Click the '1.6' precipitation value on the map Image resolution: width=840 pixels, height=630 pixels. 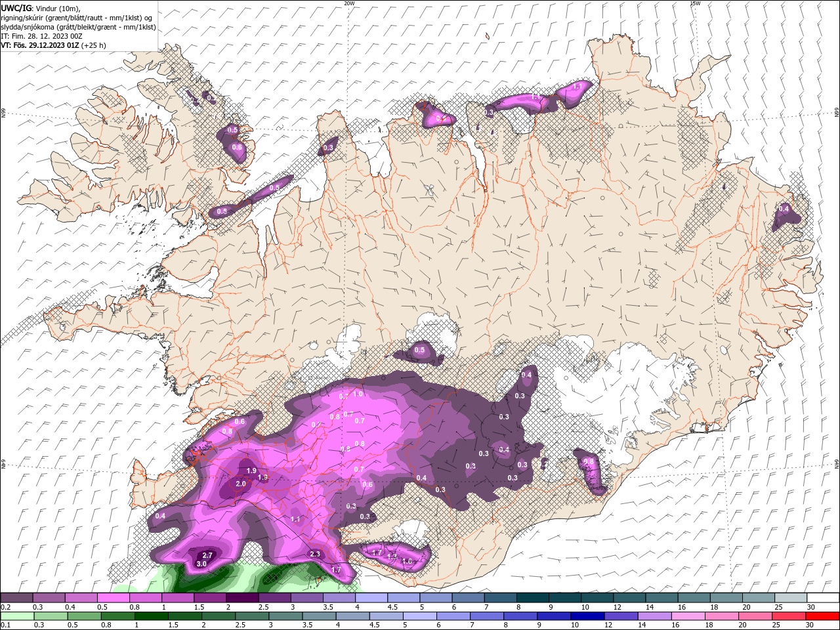click(x=407, y=562)
